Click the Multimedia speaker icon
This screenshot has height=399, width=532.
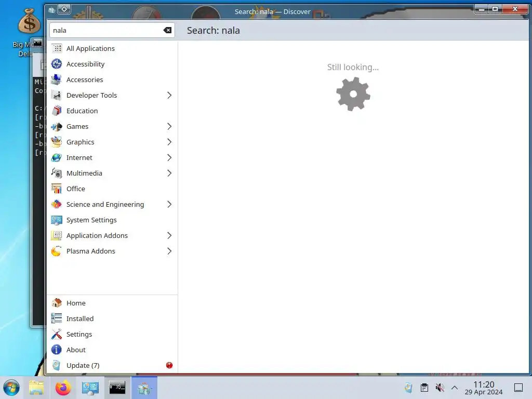pyautogui.click(x=56, y=174)
